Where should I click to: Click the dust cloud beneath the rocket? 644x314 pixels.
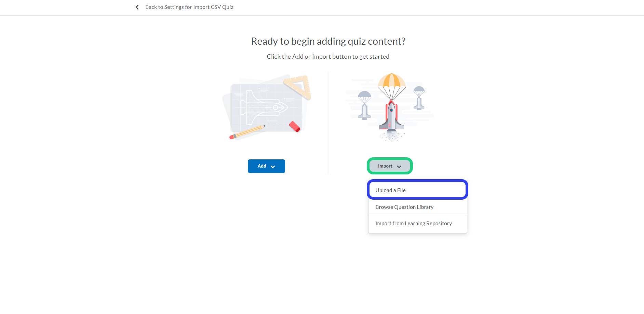point(392,137)
